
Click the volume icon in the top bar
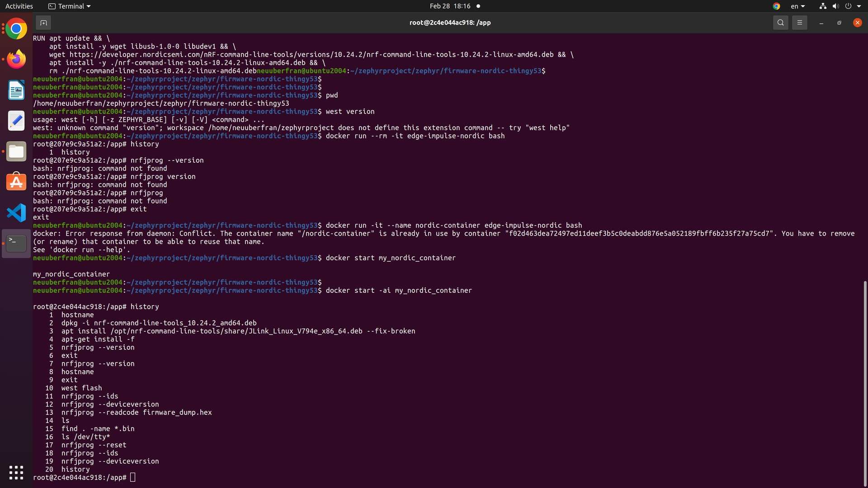835,6
